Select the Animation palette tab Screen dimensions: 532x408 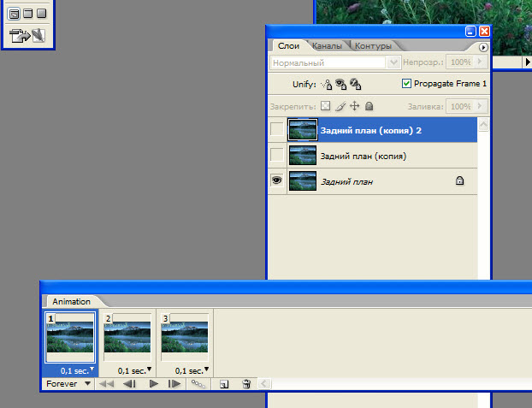(x=71, y=301)
